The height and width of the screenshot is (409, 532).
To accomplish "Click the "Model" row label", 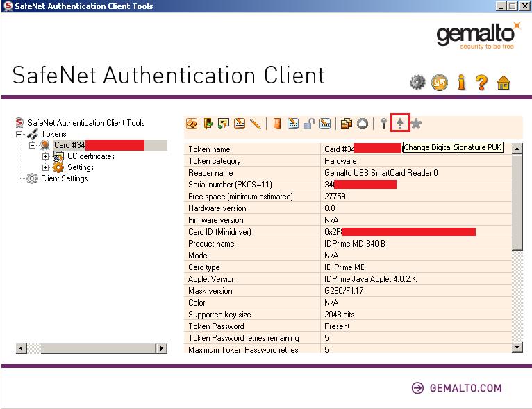I will click(x=199, y=256).
